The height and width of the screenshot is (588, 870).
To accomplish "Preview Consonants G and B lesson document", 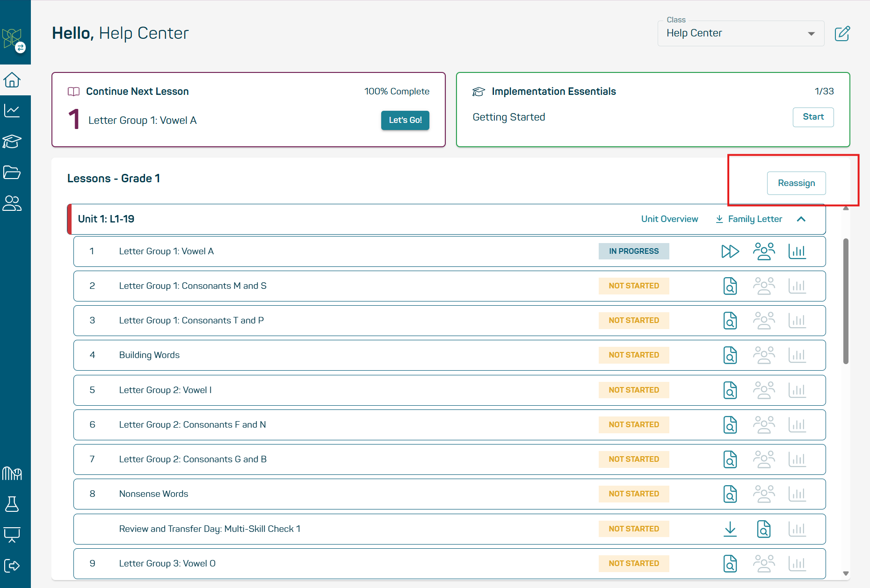I will point(730,459).
